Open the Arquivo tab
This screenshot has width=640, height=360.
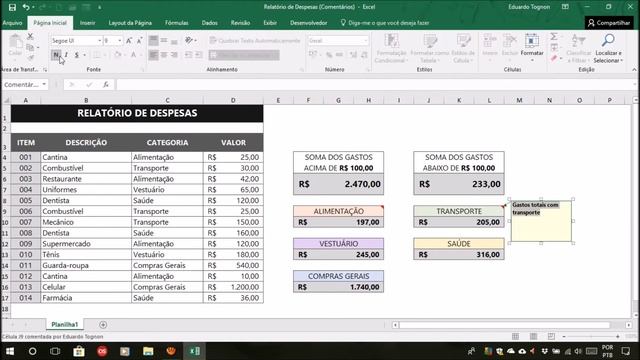pos(13,23)
